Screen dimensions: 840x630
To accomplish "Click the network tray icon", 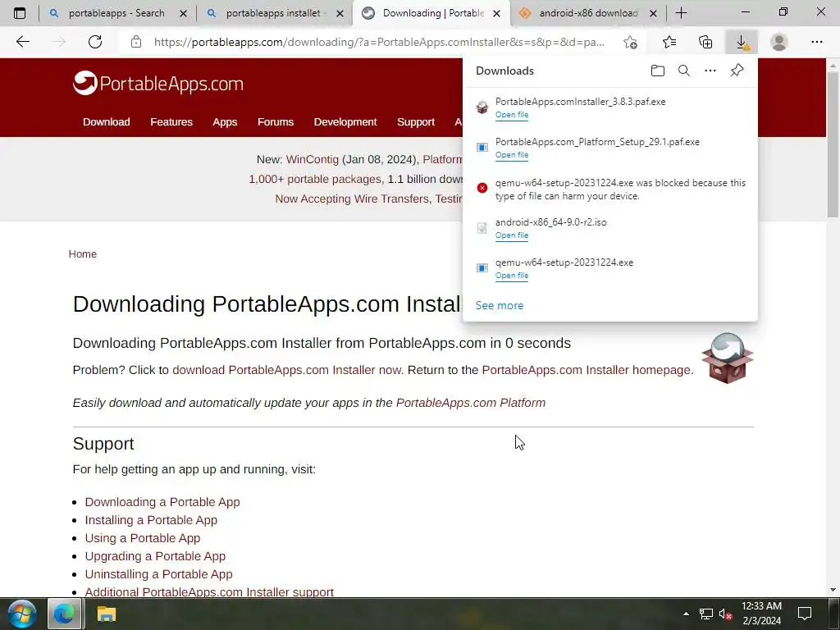I will coord(706,614).
